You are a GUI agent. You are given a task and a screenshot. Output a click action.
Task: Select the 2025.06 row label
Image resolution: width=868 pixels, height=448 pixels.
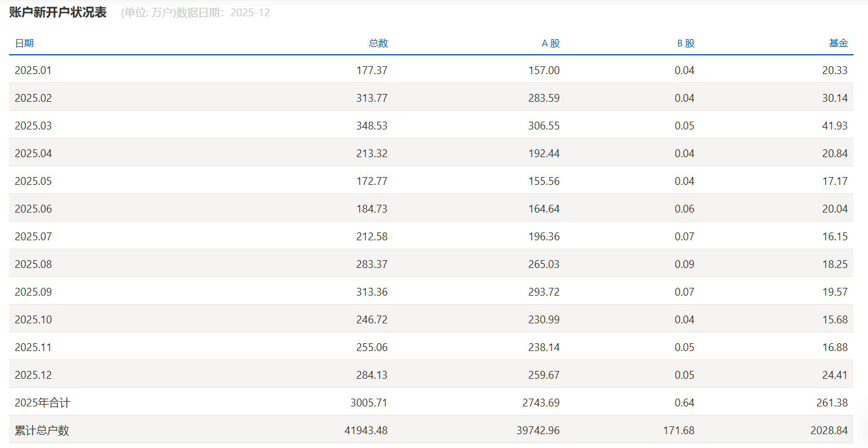tap(33, 208)
